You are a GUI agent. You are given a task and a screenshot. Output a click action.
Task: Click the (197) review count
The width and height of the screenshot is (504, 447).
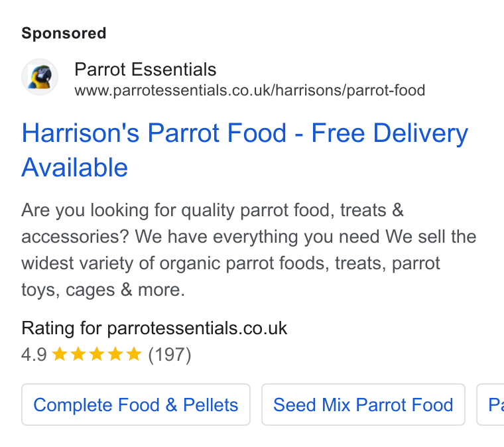170,355
